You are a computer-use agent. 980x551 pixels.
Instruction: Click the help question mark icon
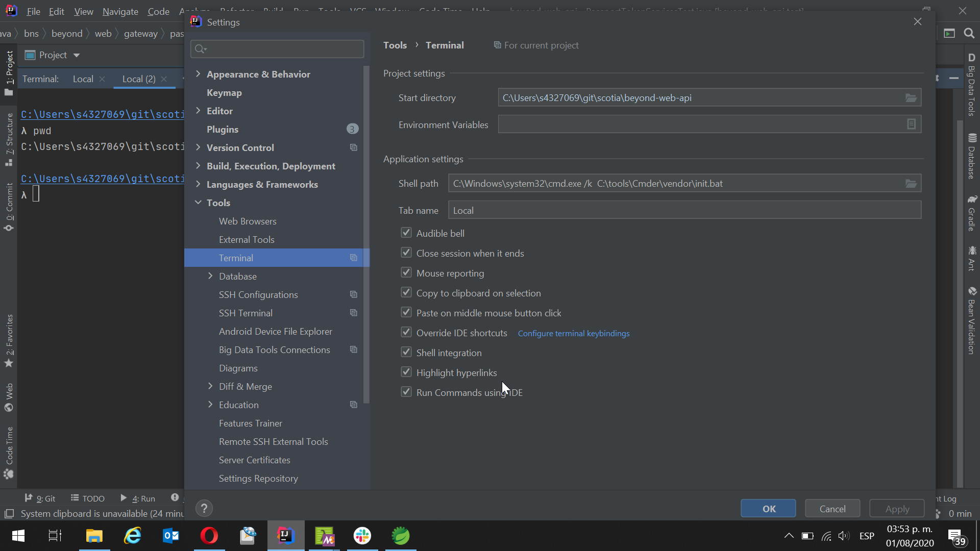tap(204, 508)
